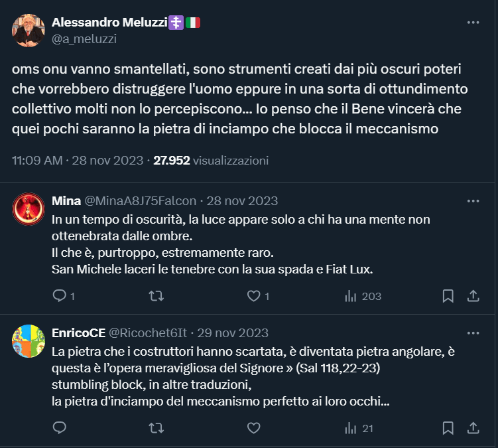Like Mina's reply about San Michele
The image size is (498, 448).
pyautogui.click(x=253, y=296)
